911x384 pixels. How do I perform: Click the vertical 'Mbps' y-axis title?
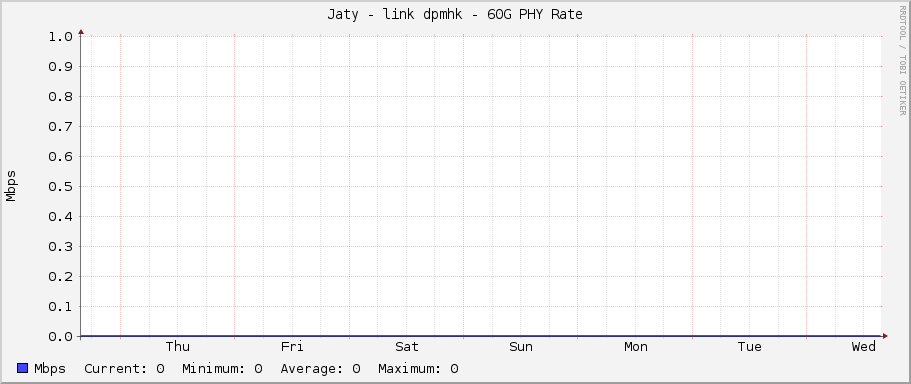11,186
